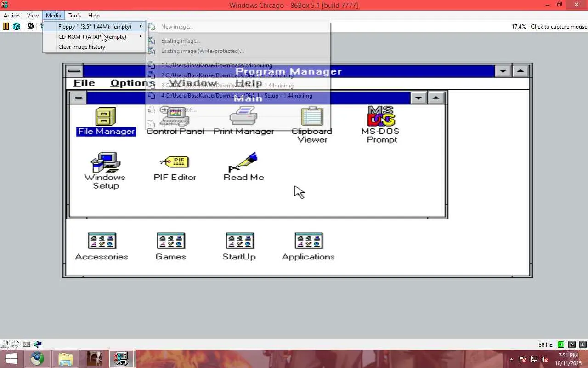Click the Media menu in 86Box
The width and height of the screenshot is (588, 368).
pyautogui.click(x=53, y=16)
